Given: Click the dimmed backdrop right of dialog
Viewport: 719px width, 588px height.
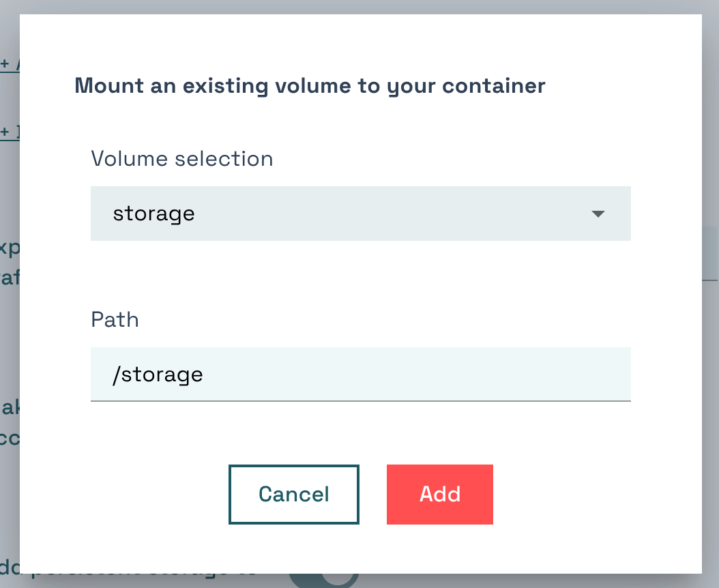Looking at the screenshot, I should pyautogui.click(x=710, y=409).
